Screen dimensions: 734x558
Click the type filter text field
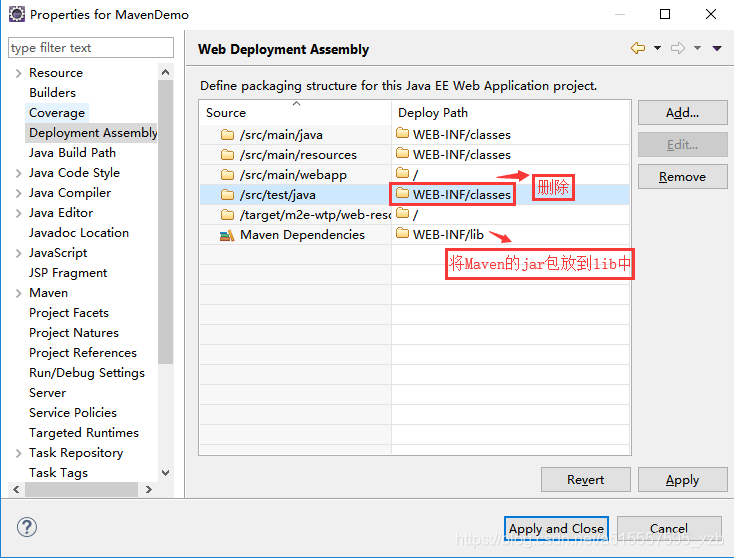(91, 48)
